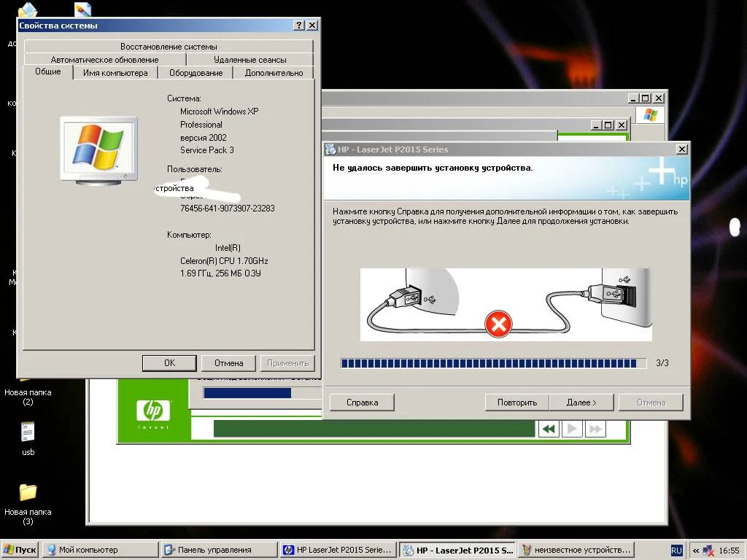Click Отмена in Свойства системы dialog
This screenshot has width=747, height=560.
coord(228,363)
